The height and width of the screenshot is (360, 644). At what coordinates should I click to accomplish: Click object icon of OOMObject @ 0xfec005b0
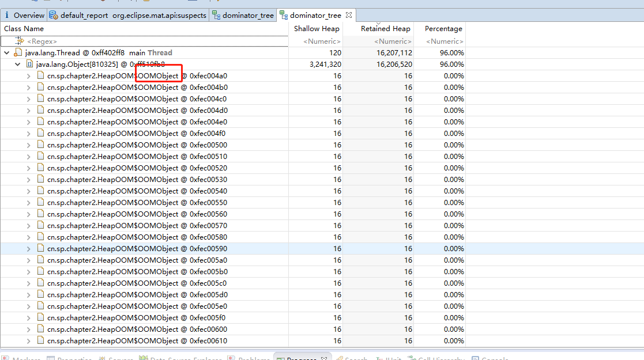(40, 271)
